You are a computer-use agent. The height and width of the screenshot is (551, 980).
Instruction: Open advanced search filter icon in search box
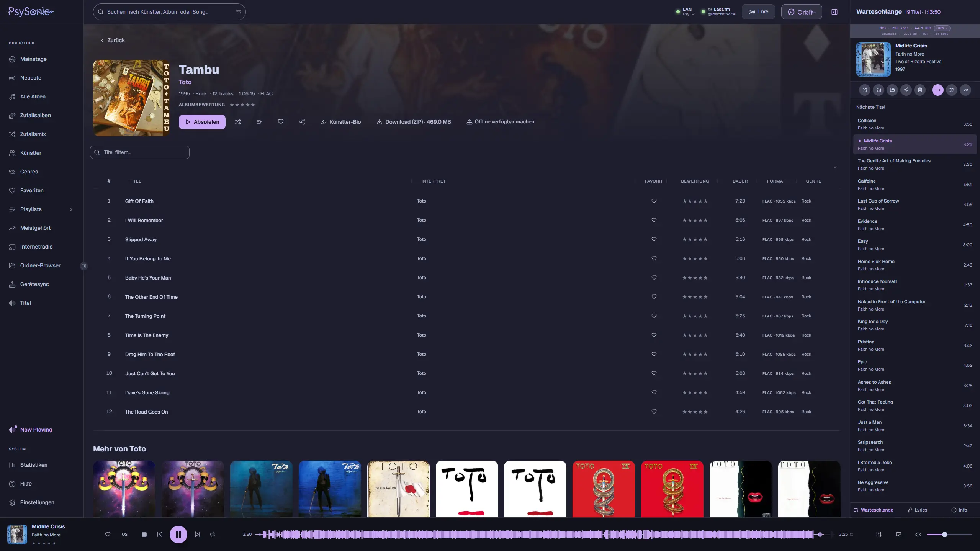click(238, 12)
